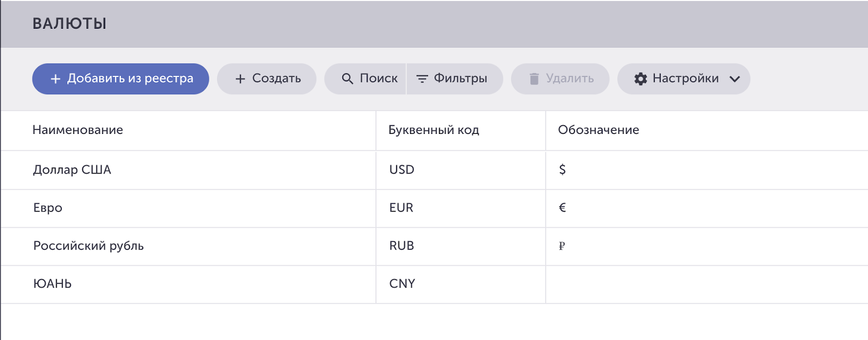Click the plus icon next to Создать
The width and height of the screenshot is (868, 340).
(240, 79)
